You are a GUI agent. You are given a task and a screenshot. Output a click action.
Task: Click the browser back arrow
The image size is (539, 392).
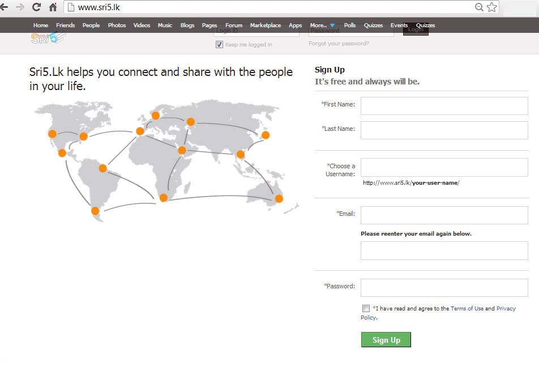[x=3, y=7]
